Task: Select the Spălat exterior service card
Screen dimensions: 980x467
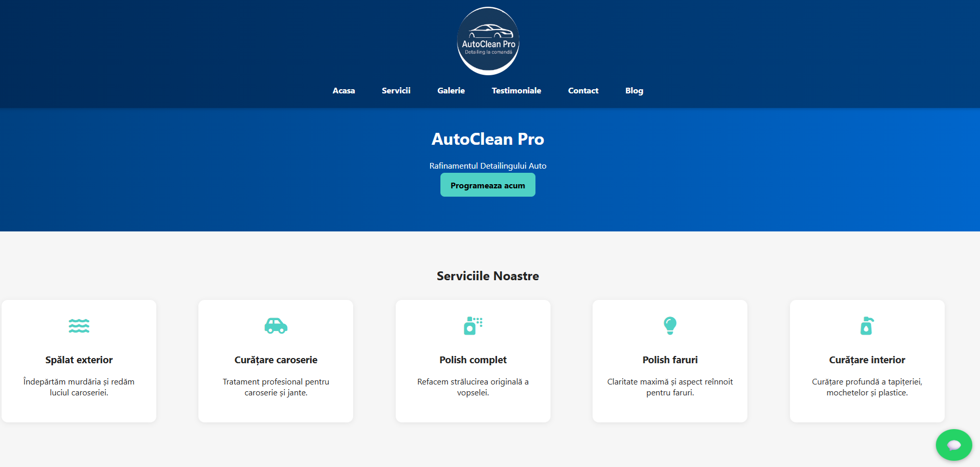Action: tap(78, 361)
